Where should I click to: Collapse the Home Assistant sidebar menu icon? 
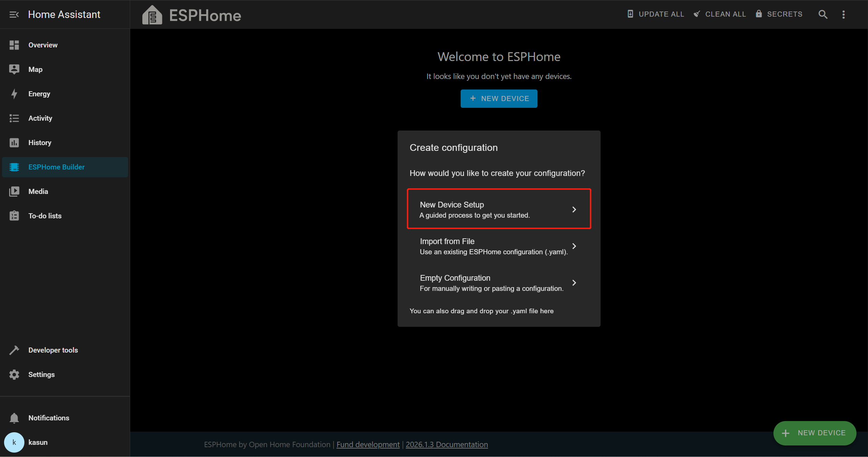(x=14, y=15)
